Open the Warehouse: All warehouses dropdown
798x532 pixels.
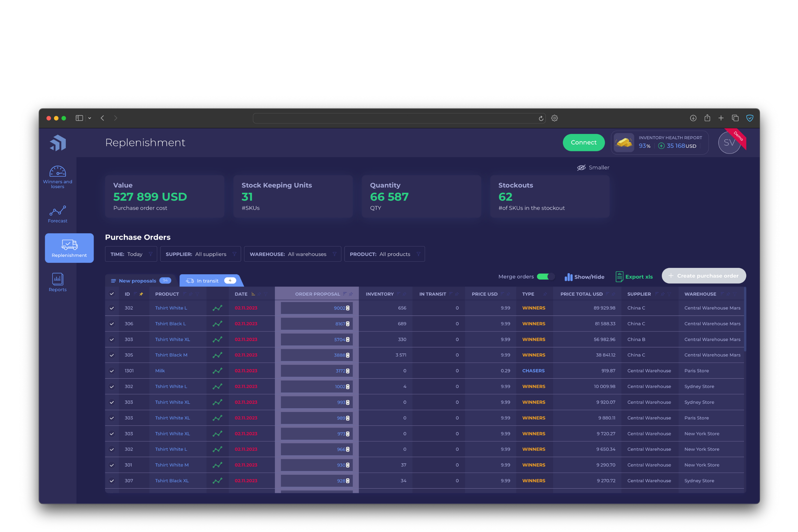click(292, 254)
